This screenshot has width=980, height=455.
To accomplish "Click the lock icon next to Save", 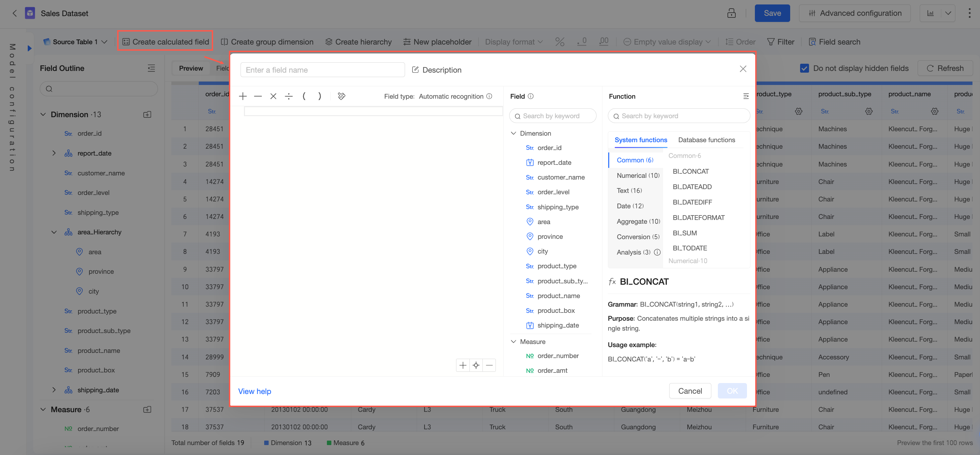I will [731, 13].
